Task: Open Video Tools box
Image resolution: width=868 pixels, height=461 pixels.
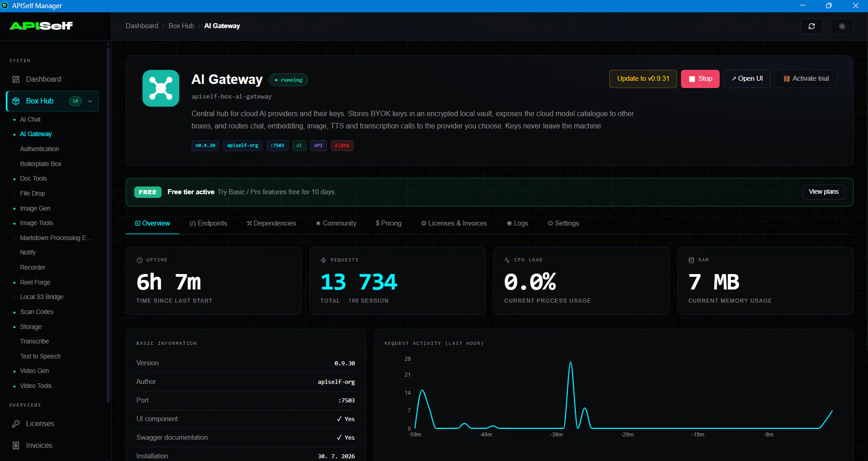Action: [36, 386]
